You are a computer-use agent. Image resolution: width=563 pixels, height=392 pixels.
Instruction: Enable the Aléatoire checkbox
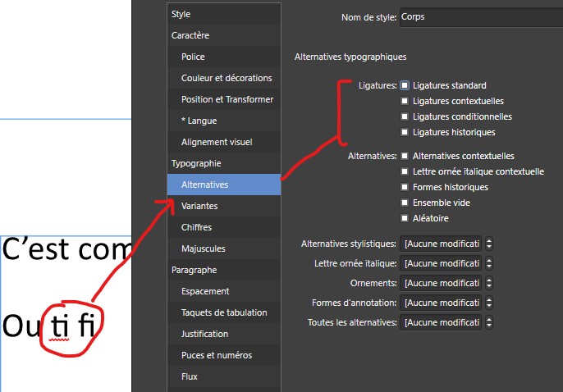[x=405, y=218]
